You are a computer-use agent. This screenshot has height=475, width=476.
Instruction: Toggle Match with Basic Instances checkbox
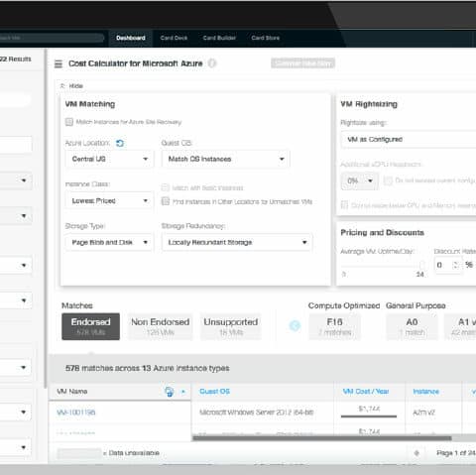click(x=165, y=187)
